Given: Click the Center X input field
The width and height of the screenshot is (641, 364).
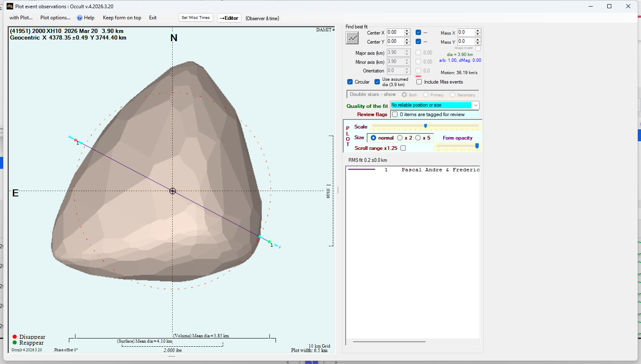Looking at the screenshot, I should pos(395,33).
